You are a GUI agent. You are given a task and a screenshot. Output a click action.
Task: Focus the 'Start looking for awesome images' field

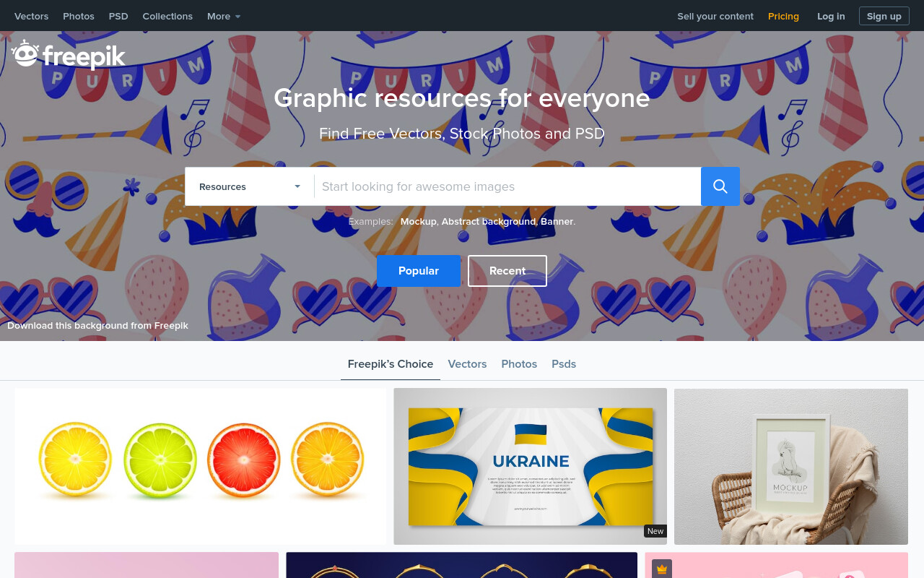[507, 186]
